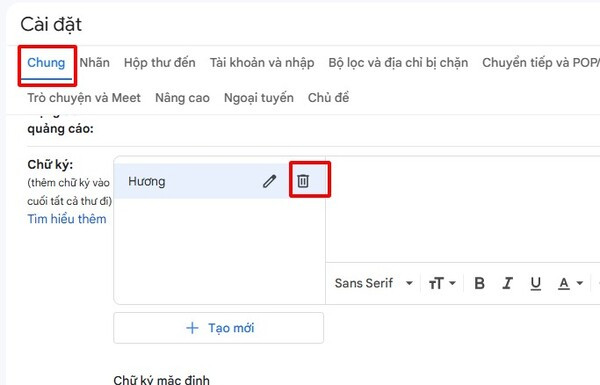The height and width of the screenshot is (385, 600).
Task: Click inside the signature text editor area
Action: point(463,209)
